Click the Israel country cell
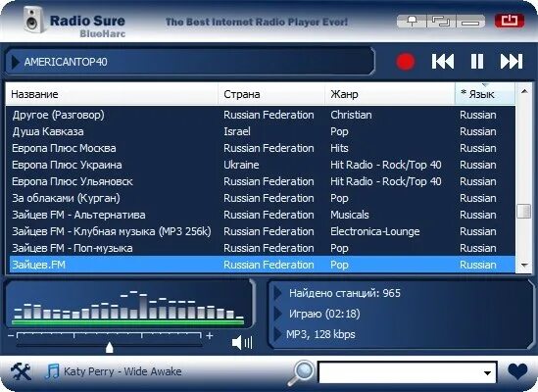Screen dimensions: 538x392 [237, 131]
